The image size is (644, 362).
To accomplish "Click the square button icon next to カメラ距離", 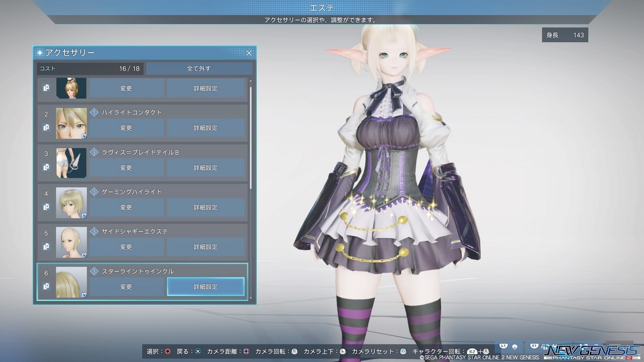I will (246, 352).
